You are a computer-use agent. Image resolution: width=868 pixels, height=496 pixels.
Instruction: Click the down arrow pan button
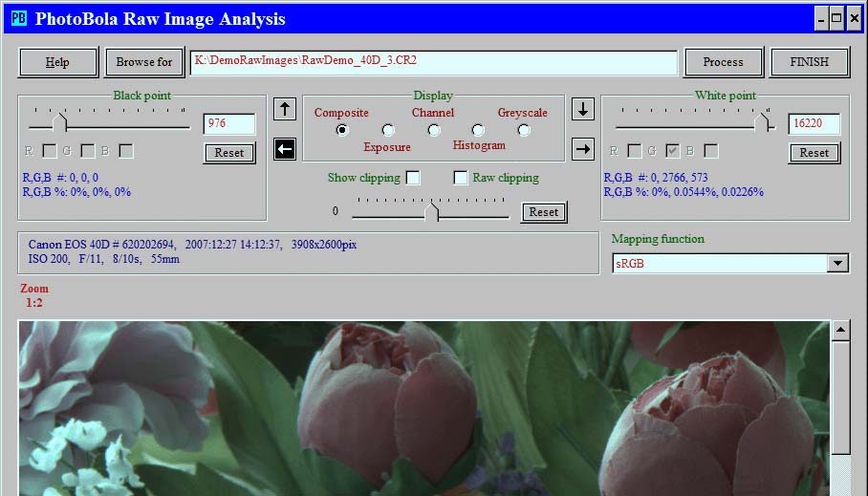582,109
